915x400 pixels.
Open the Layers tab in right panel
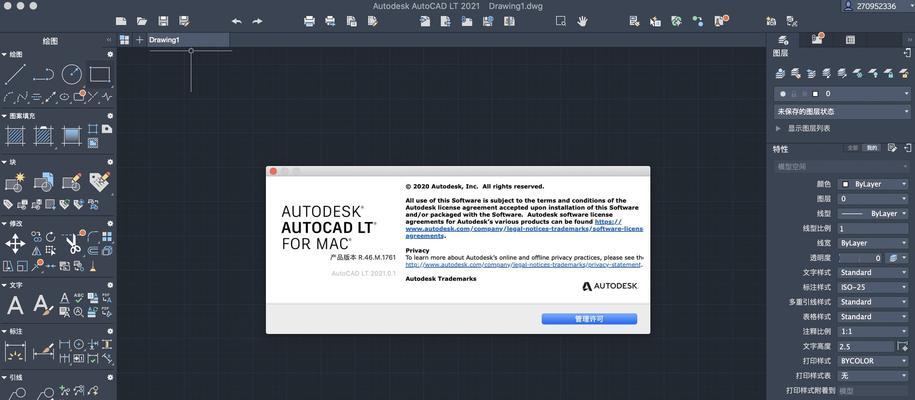coord(784,40)
